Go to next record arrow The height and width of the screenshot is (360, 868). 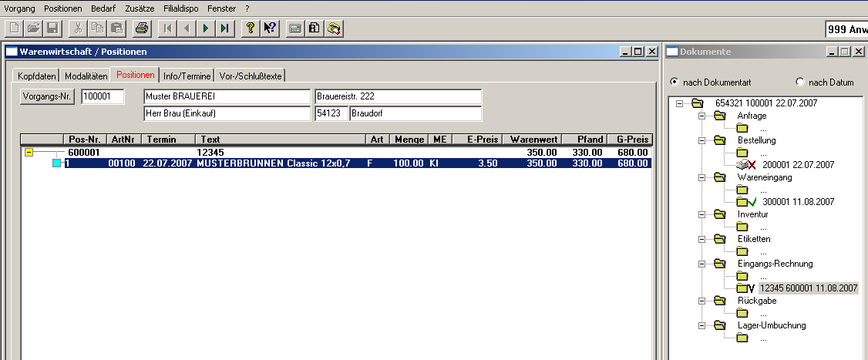pyautogui.click(x=206, y=29)
